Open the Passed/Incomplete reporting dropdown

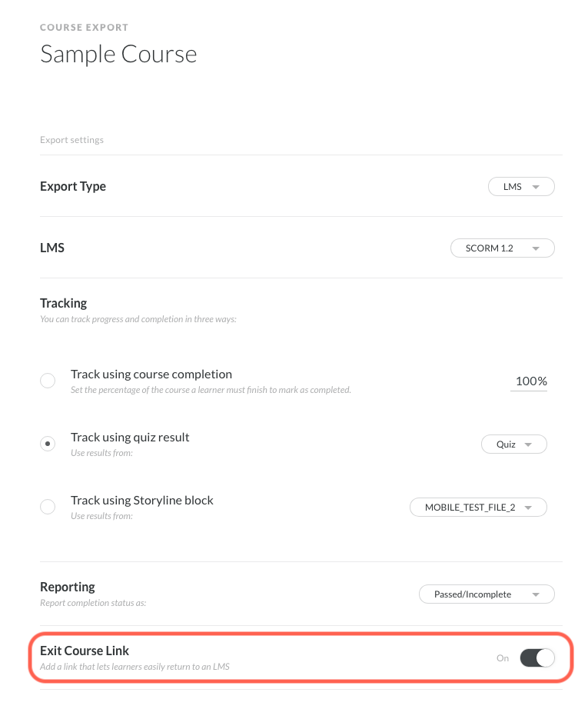point(486,594)
